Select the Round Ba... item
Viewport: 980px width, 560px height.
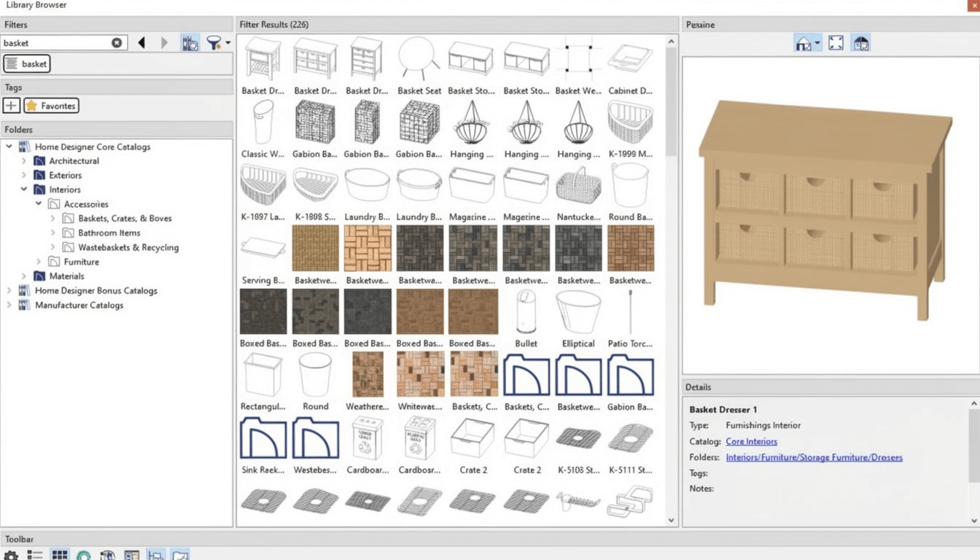(631, 192)
